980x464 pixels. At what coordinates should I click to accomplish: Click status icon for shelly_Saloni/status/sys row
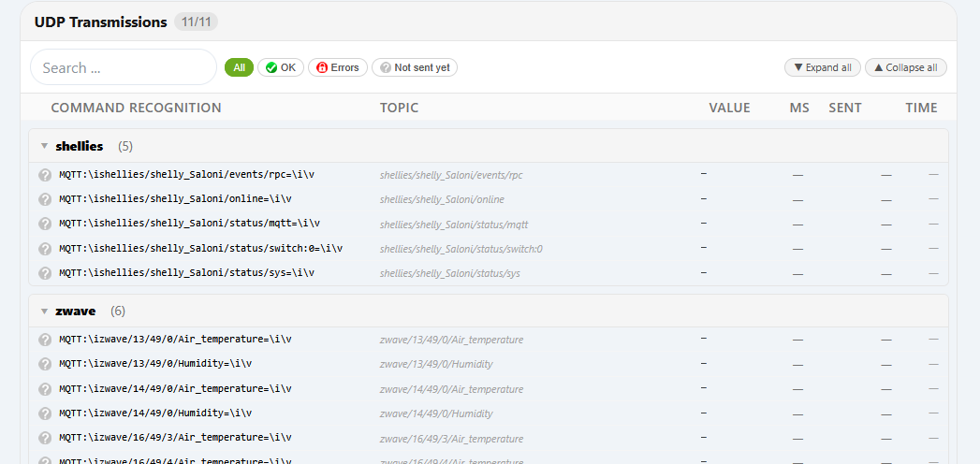point(45,273)
